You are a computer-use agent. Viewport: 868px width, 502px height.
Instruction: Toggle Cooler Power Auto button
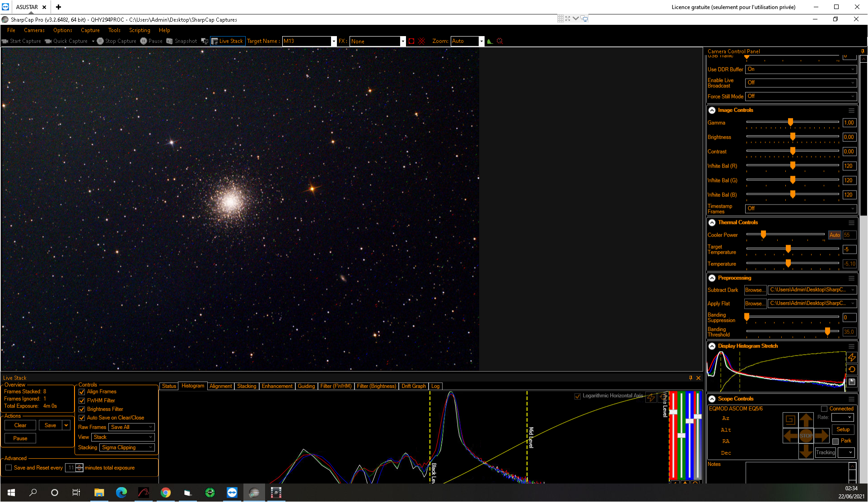(x=835, y=235)
